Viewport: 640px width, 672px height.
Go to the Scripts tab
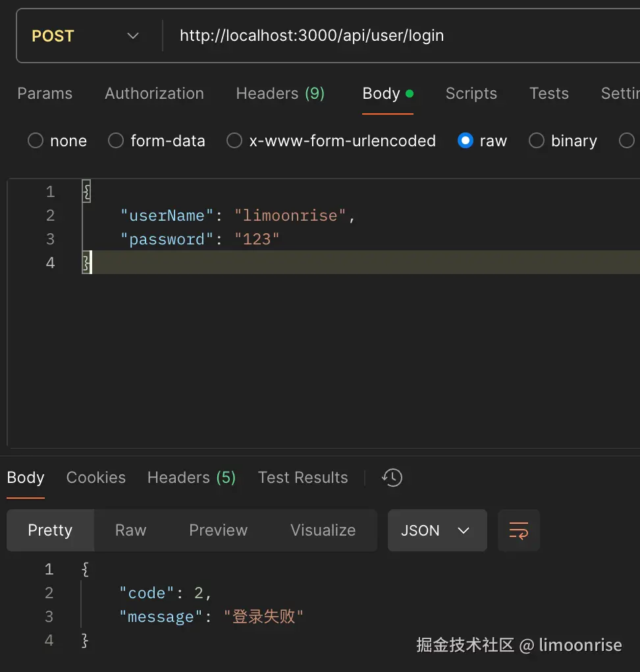(471, 94)
